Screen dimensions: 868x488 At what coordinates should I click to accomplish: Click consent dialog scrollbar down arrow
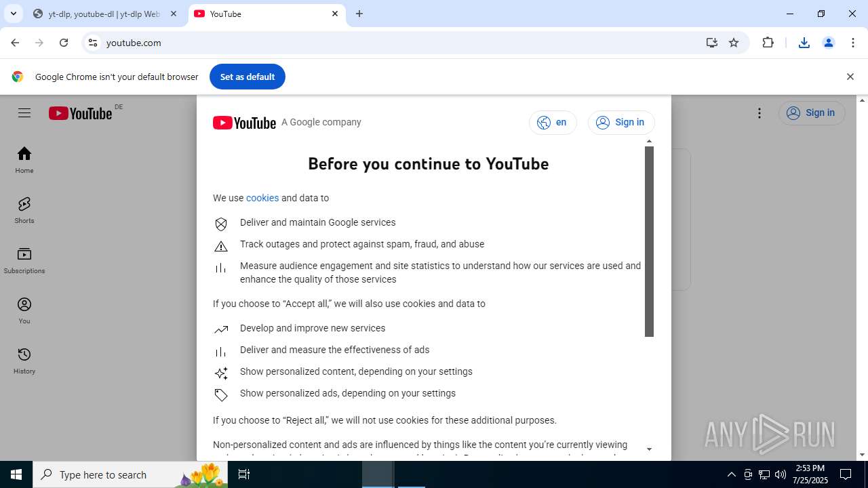(649, 449)
